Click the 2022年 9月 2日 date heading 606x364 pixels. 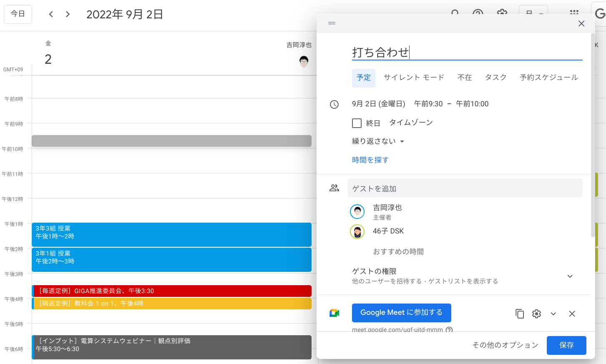coord(125,15)
